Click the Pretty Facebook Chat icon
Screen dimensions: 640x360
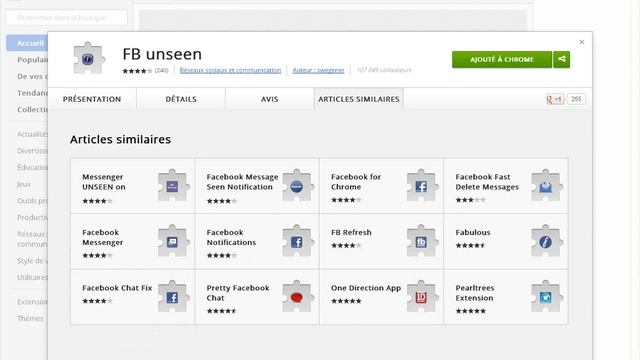pos(298,297)
